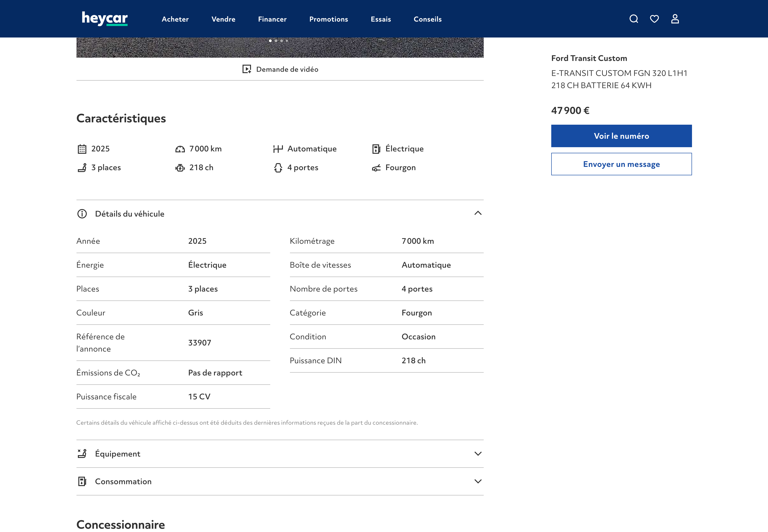Click the info icon beside Détails du véhicule
This screenshot has width=768, height=532.
pos(82,214)
